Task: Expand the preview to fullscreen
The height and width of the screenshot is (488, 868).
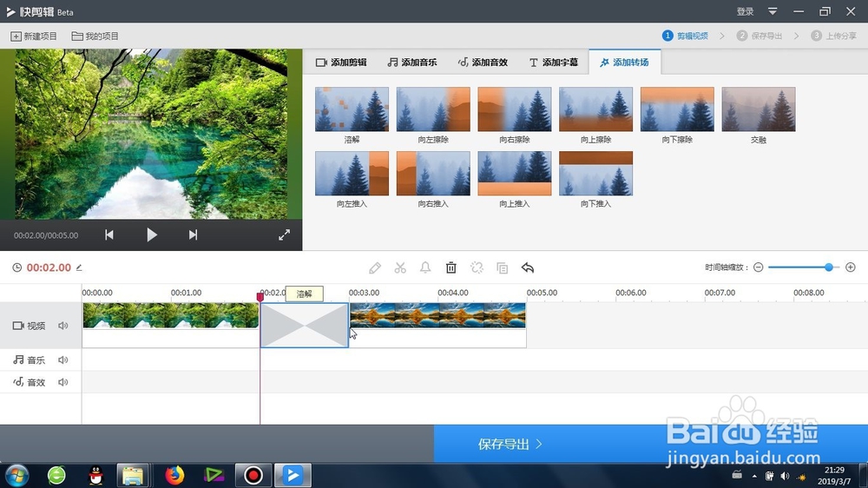Action: [284, 234]
